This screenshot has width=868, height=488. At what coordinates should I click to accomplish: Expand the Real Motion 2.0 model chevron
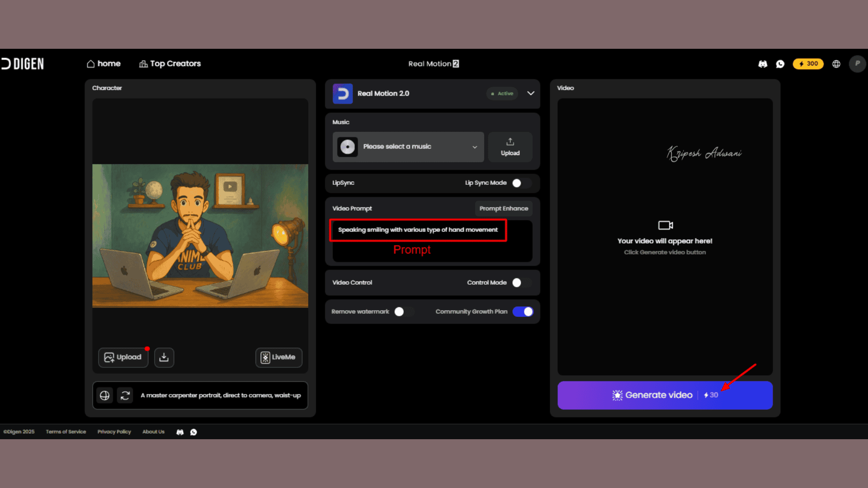[x=531, y=94]
